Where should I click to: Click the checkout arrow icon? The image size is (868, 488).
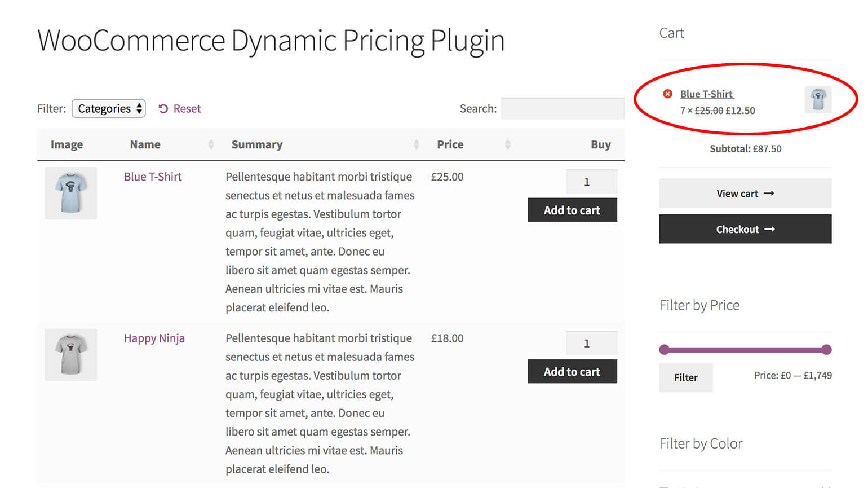pos(769,229)
